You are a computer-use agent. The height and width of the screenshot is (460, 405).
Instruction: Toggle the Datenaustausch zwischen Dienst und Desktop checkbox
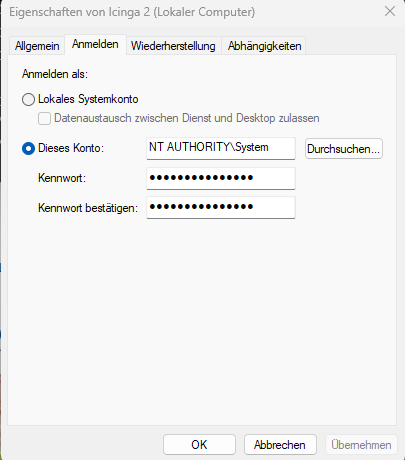[44, 118]
